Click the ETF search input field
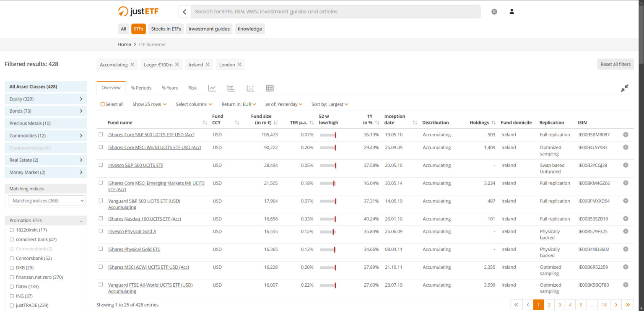Viewport: 644px width, 311px height. 335,12
